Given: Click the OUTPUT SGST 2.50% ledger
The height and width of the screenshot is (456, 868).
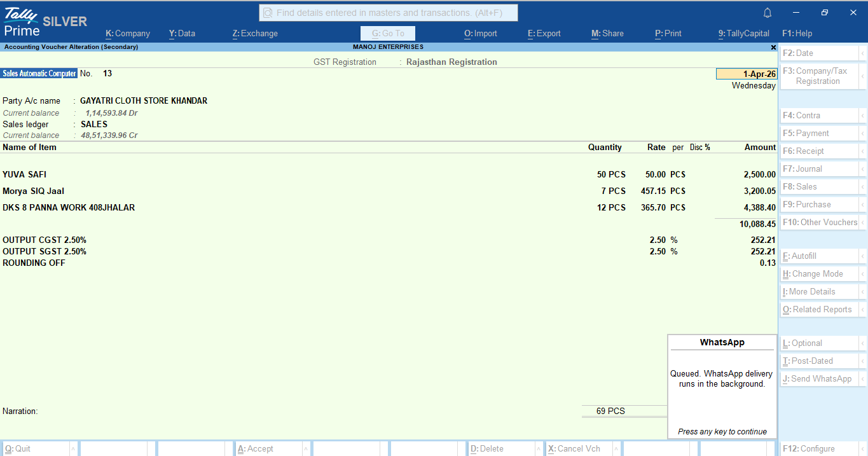Looking at the screenshot, I should 45,251.
